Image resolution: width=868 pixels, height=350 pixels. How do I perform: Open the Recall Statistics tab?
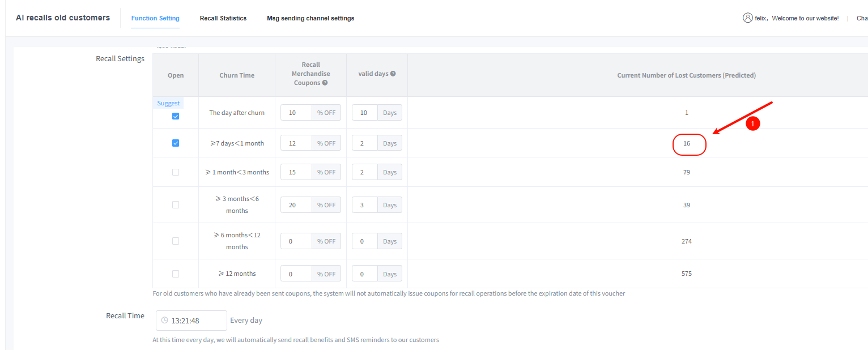pos(223,18)
